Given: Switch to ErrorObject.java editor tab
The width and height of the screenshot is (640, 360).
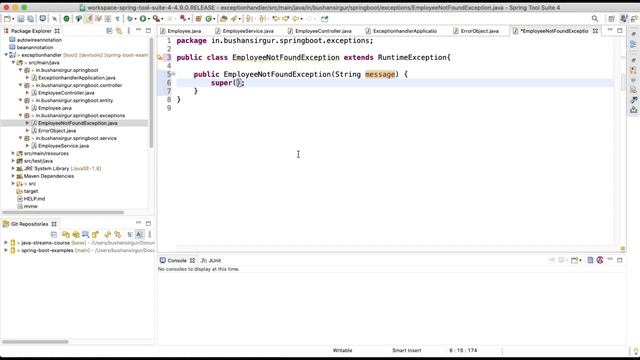Looking at the screenshot, I should 476,31.
